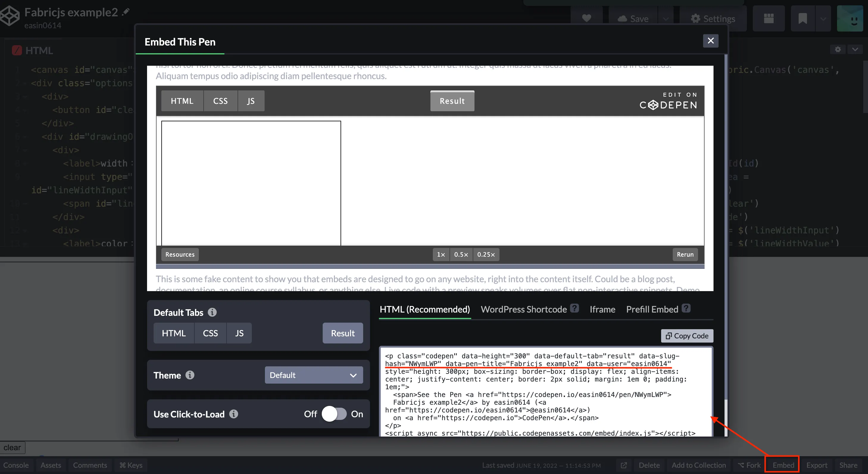Viewport: 868px width, 474px height.
Task: Open the dashboard grid icon
Action: coord(769,18)
